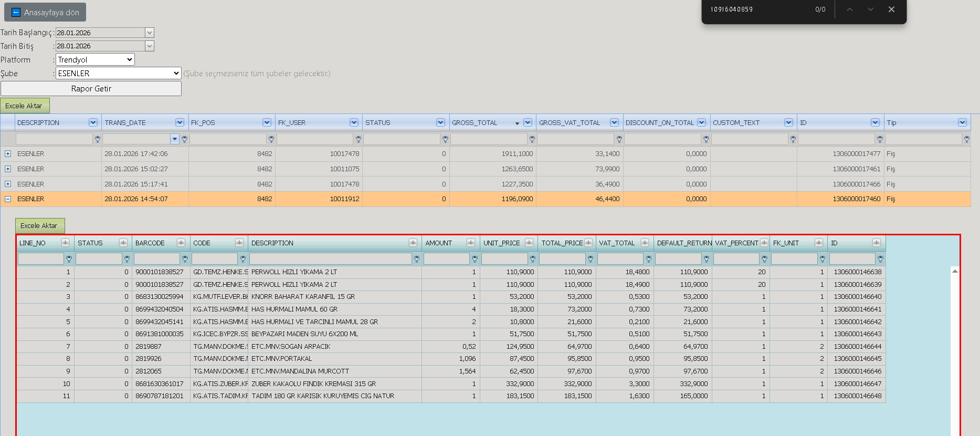
Task: Open STATUS column header menu arrow
Action: coord(440,122)
